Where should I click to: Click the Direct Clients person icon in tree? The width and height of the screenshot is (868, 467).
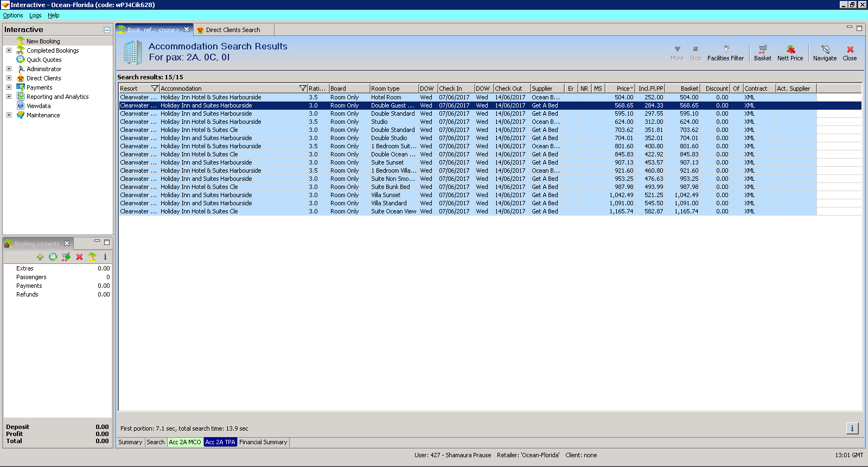(21, 78)
